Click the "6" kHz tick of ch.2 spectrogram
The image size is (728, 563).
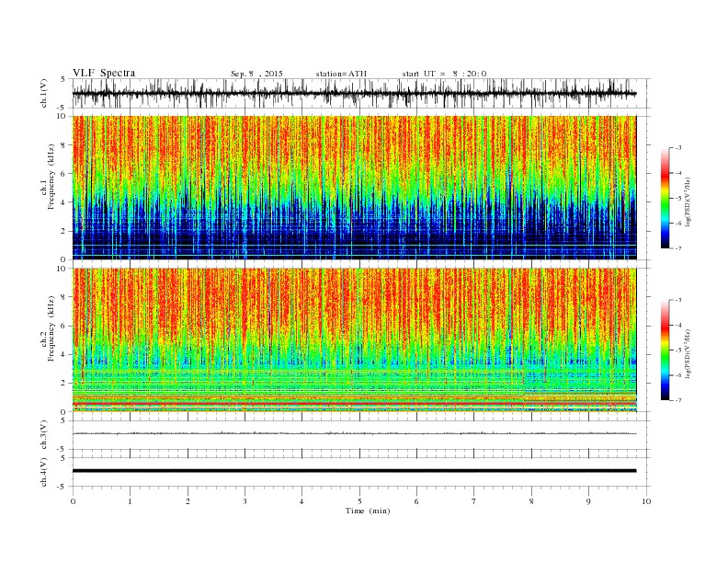[64, 326]
